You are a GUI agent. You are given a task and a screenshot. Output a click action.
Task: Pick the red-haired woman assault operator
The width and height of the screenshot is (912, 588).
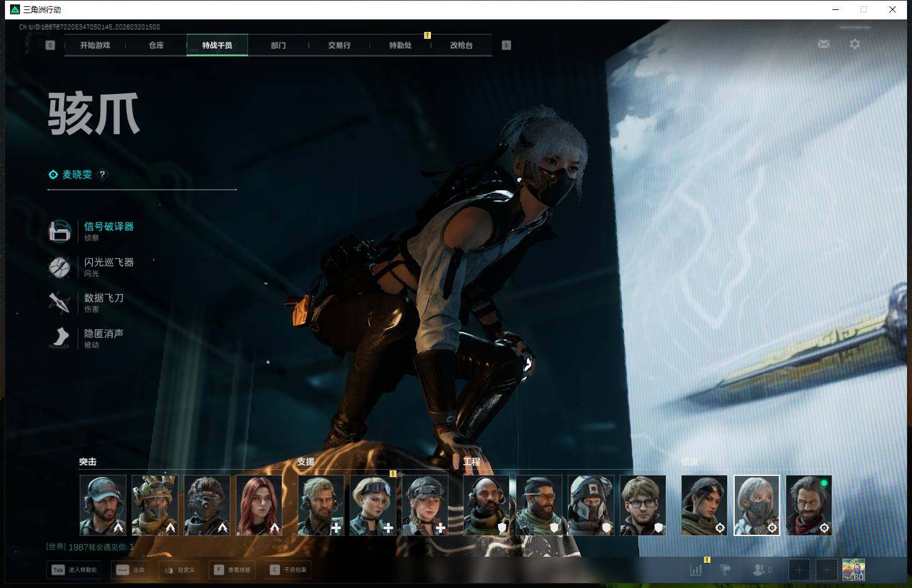pos(259,505)
